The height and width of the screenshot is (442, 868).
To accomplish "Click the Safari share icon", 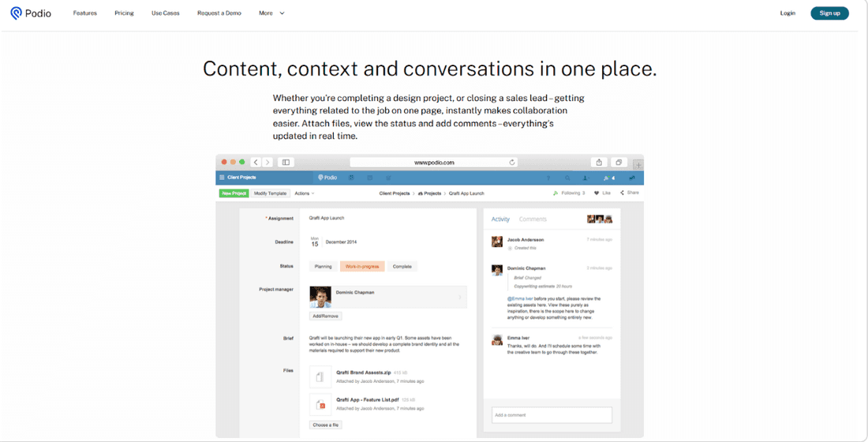I will tap(599, 163).
